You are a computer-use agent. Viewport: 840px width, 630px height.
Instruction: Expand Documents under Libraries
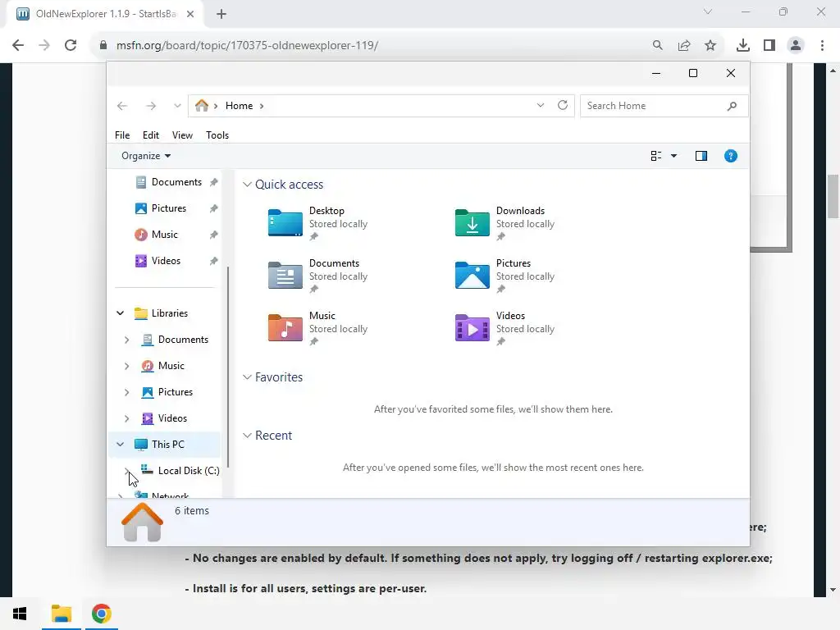click(x=127, y=340)
